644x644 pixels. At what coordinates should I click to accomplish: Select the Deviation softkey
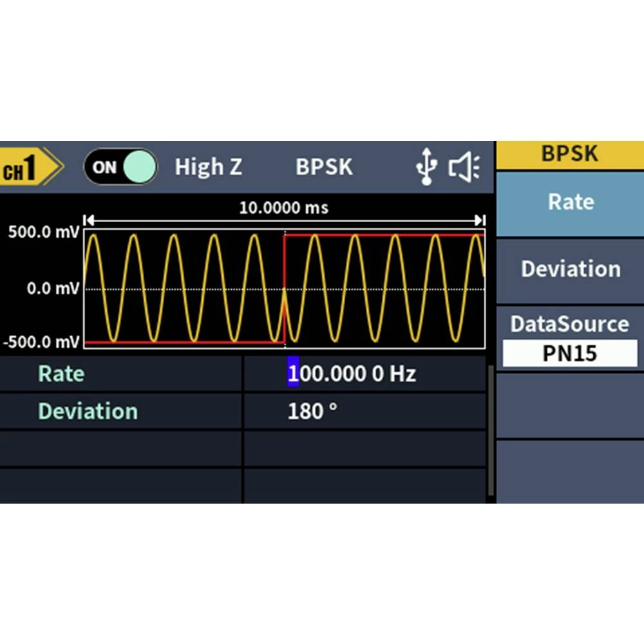570,269
